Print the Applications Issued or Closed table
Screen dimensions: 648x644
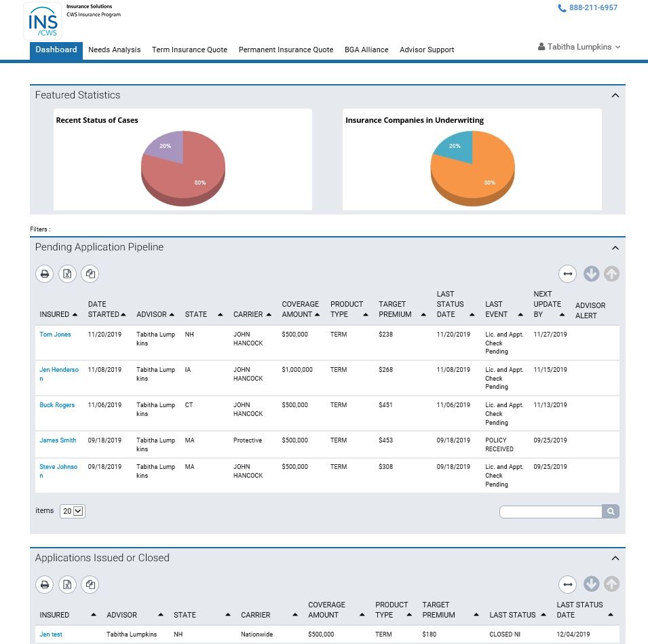tap(45, 584)
